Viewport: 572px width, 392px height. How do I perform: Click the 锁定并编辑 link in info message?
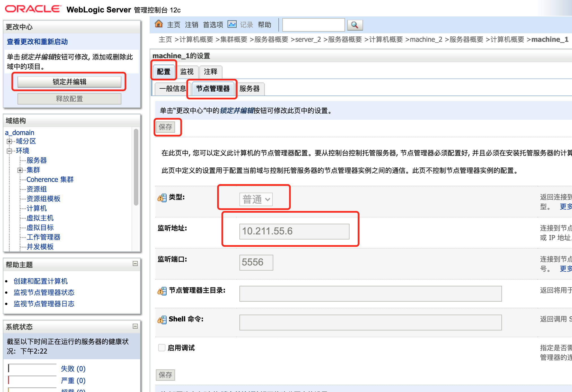[237, 111]
